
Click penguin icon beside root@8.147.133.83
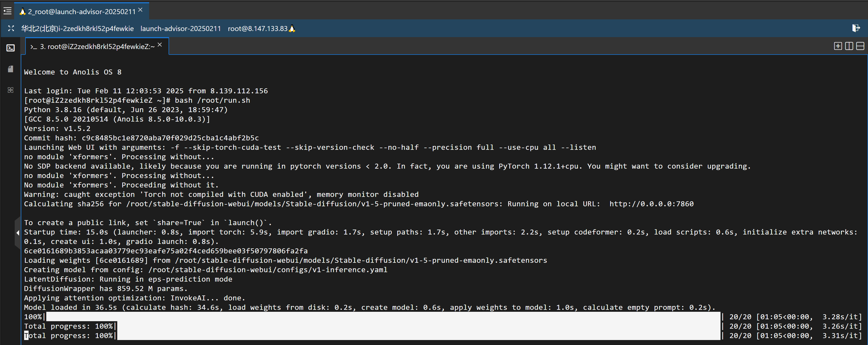tap(292, 29)
